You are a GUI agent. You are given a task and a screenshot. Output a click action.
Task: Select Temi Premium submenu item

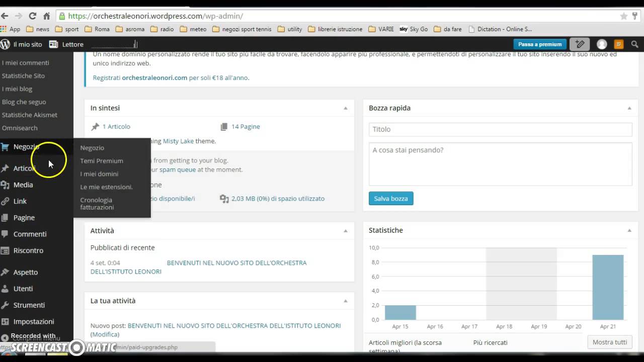click(102, 161)
